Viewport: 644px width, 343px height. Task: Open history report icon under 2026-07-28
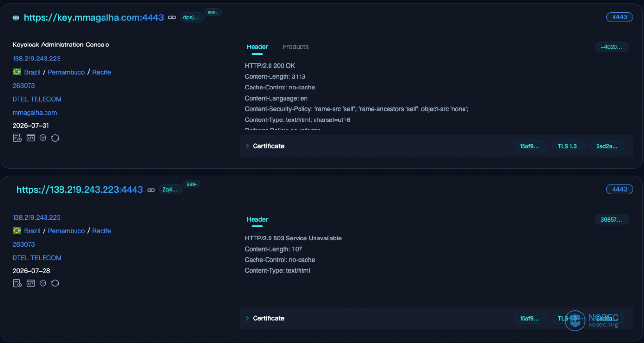point(17,283)
